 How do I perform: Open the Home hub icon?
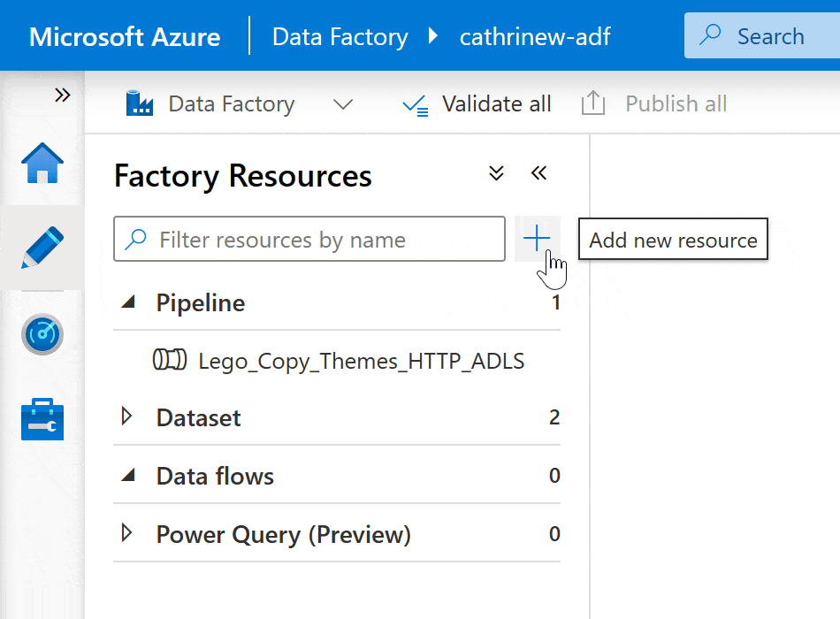(x=42, y=164)
